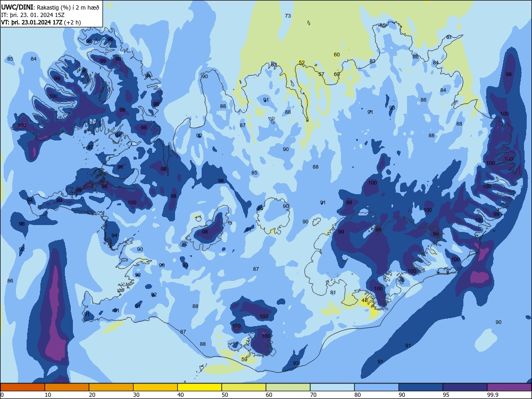Click the '(+2 h)' forecast offset text

[x=72, y=22]
